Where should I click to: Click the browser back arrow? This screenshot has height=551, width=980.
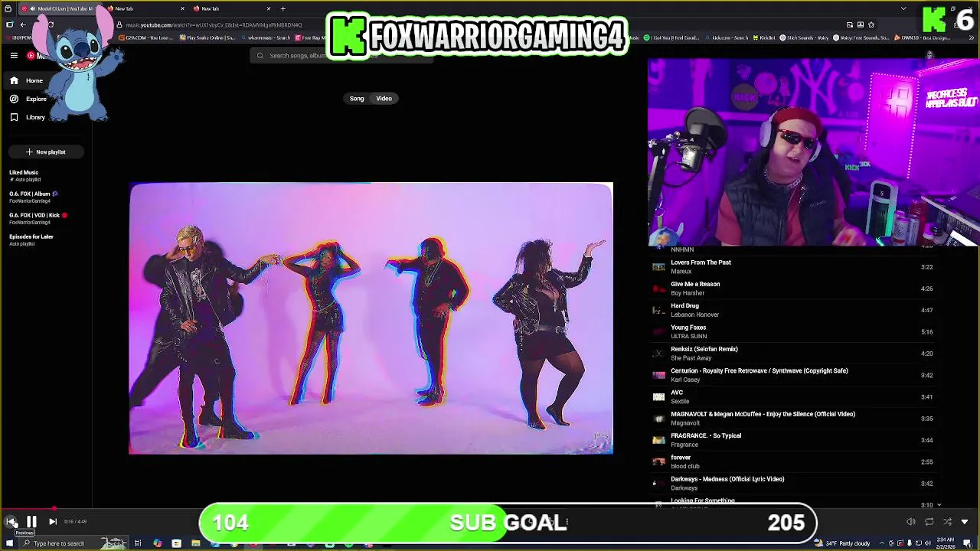(x=23, y=24)
